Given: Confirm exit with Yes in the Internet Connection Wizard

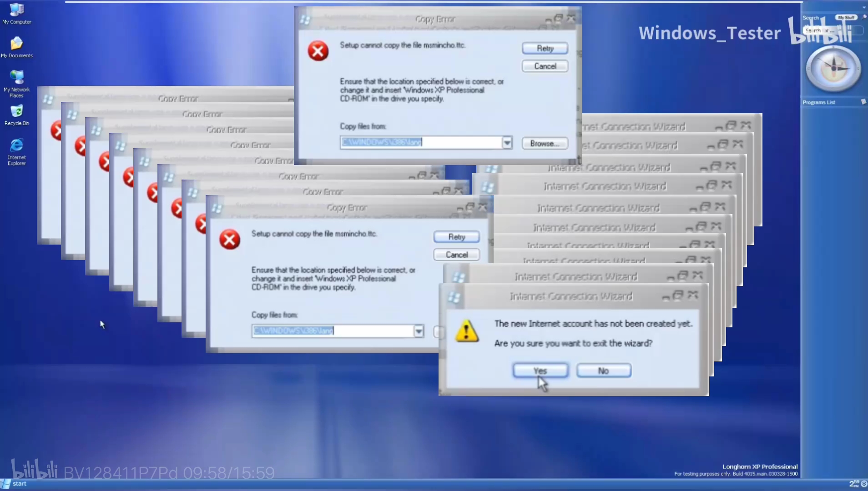Looking at the screenshot, I should [540, 371].
